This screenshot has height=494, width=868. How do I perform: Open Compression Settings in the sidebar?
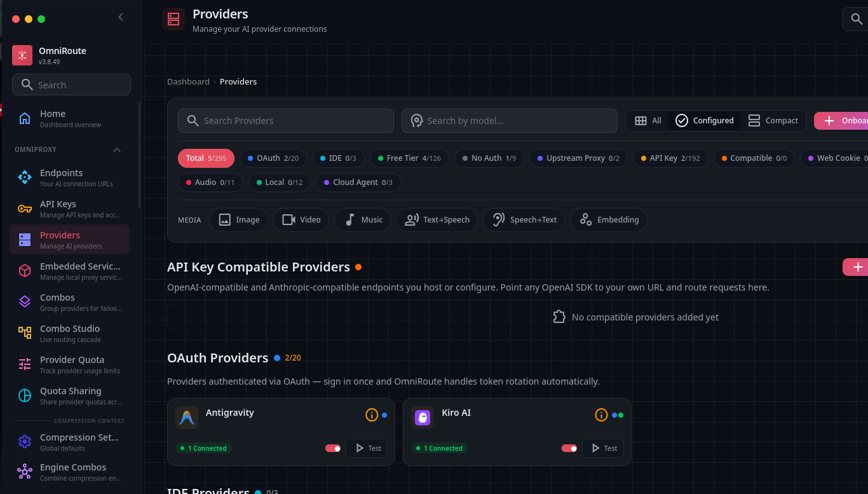point(69,442)
